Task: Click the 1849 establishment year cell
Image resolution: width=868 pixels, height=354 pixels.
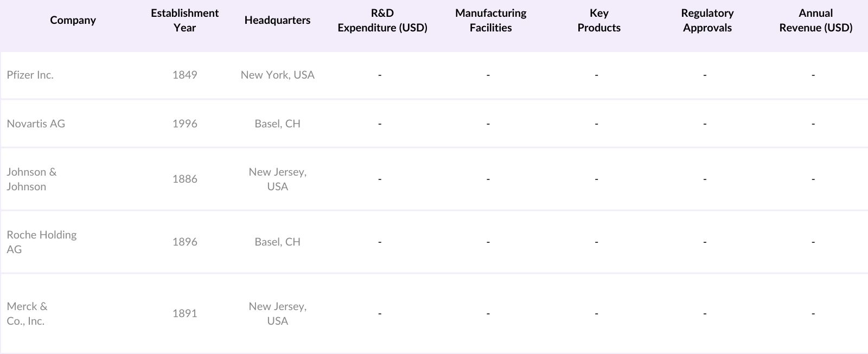Action: [184, 75]
